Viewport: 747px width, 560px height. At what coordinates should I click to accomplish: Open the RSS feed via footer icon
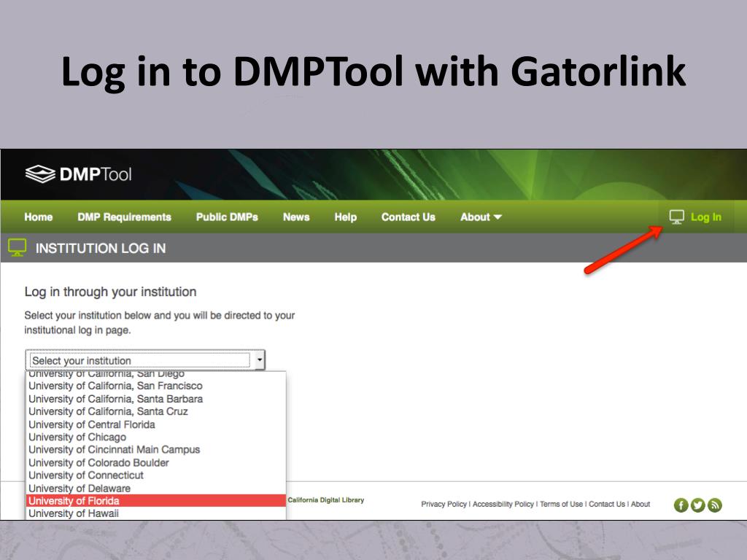[x=715, y=505]
